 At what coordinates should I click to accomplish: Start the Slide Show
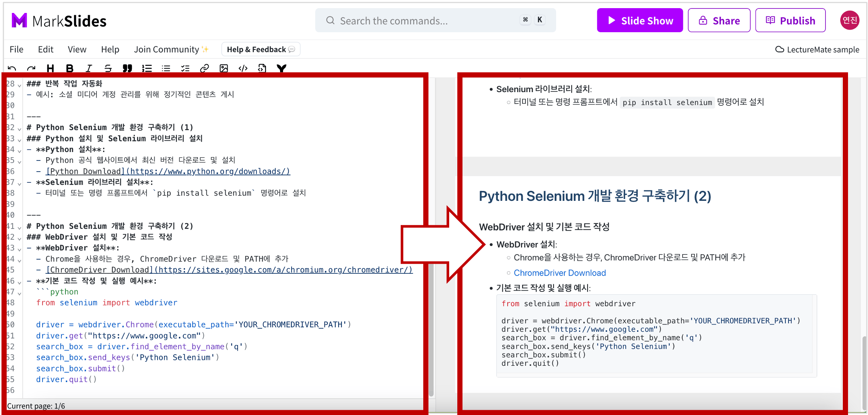(640, 20)
